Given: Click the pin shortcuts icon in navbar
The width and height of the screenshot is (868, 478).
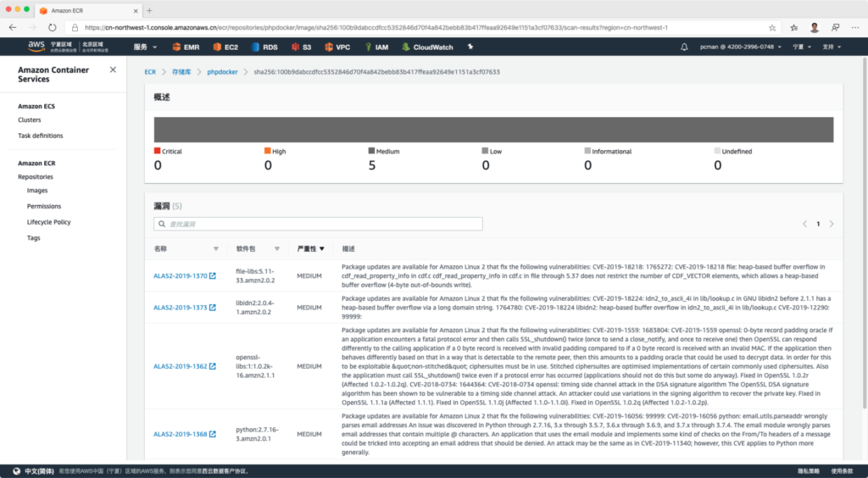Looking at the screenshot, I should pyautogui.click(x=470, y=47).
